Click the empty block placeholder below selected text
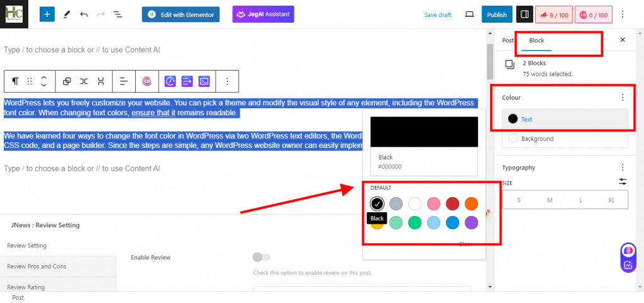644x303 pixels. pos(82,168)
